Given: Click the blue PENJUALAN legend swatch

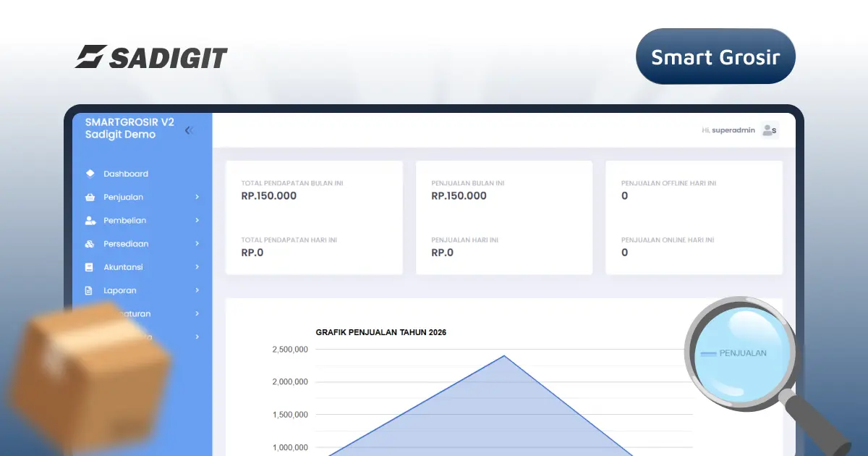Looking at the screenshot, I should pyautogui.click(x=708, y=353).
